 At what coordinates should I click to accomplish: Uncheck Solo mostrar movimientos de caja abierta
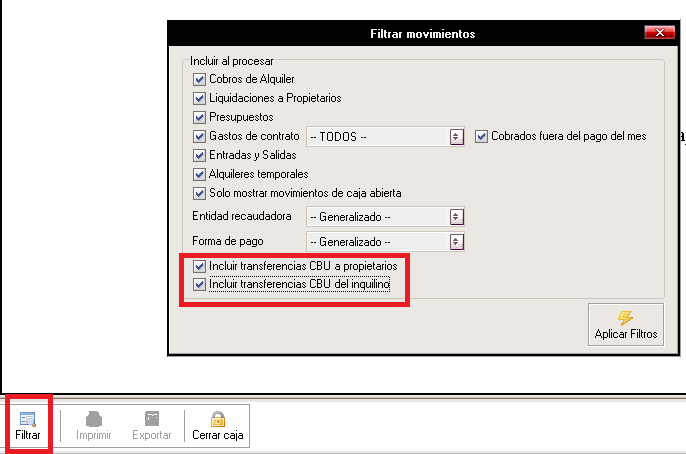coord(199,193)
